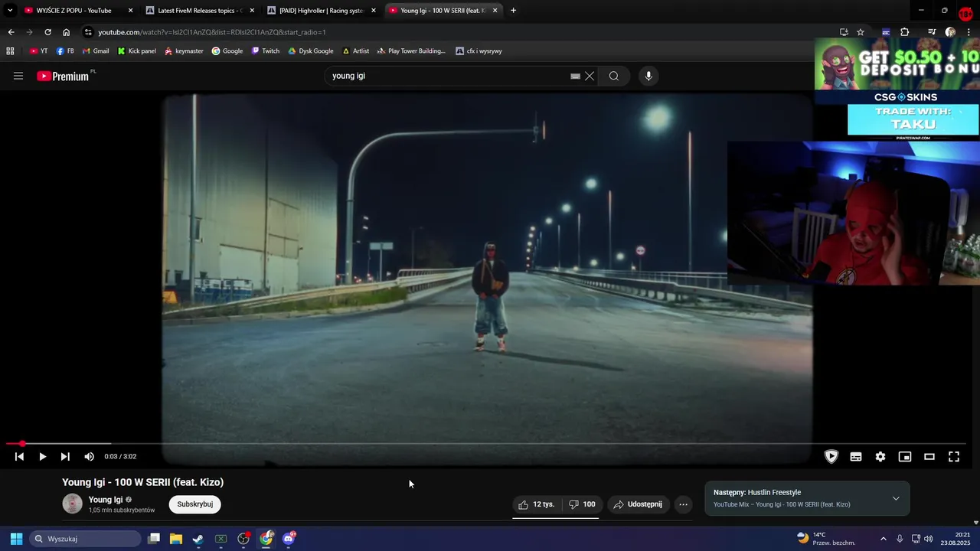Open the more actions ellipsis menu
Image resolution: width=980 pixels, height=551 pixels.
point(684,504)
